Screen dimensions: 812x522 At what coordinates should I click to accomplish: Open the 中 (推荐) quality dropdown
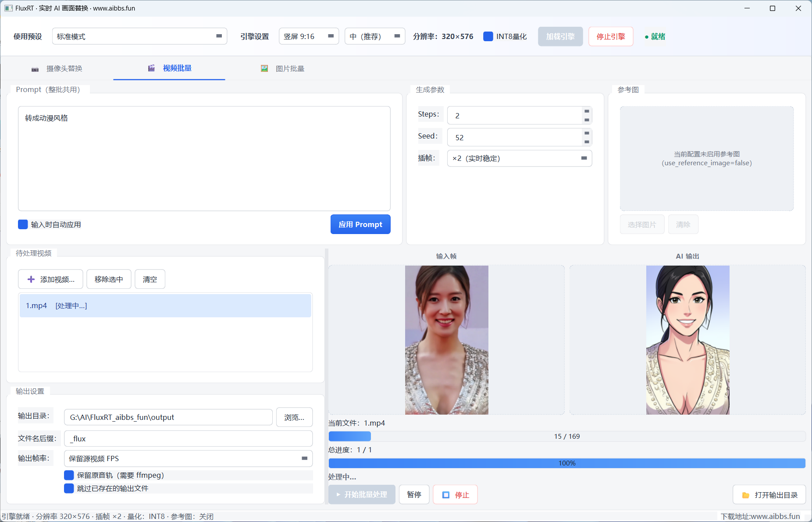point(374,36)
